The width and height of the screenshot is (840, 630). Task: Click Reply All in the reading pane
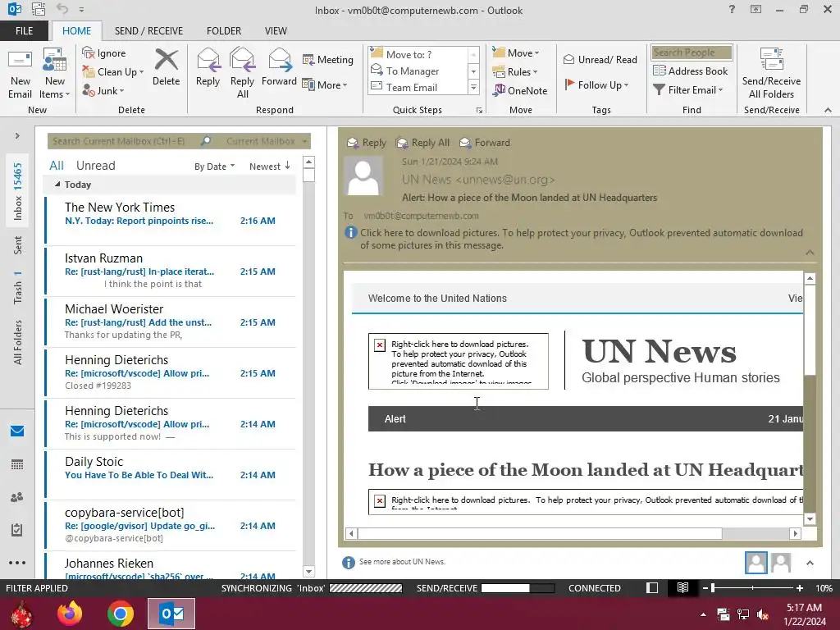point(422,143)
